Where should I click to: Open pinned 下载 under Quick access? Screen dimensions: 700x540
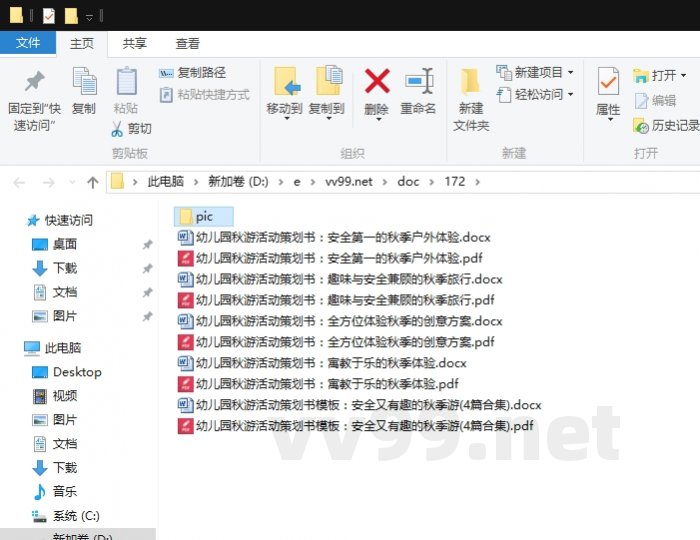55,268
